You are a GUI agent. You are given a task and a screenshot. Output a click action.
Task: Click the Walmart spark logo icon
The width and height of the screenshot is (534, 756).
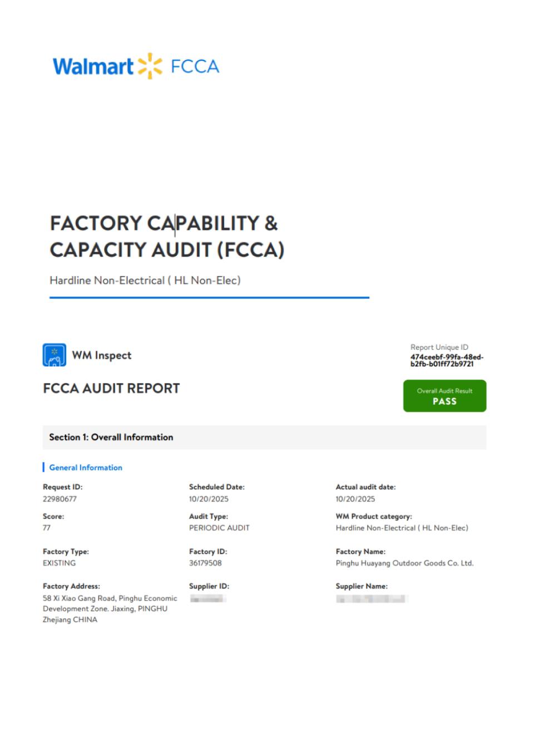coord(150,66)
